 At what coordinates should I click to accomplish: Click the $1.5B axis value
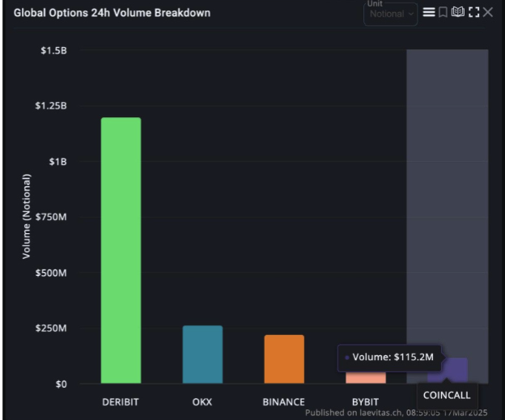pyautogui.click(x=53, y=50)
